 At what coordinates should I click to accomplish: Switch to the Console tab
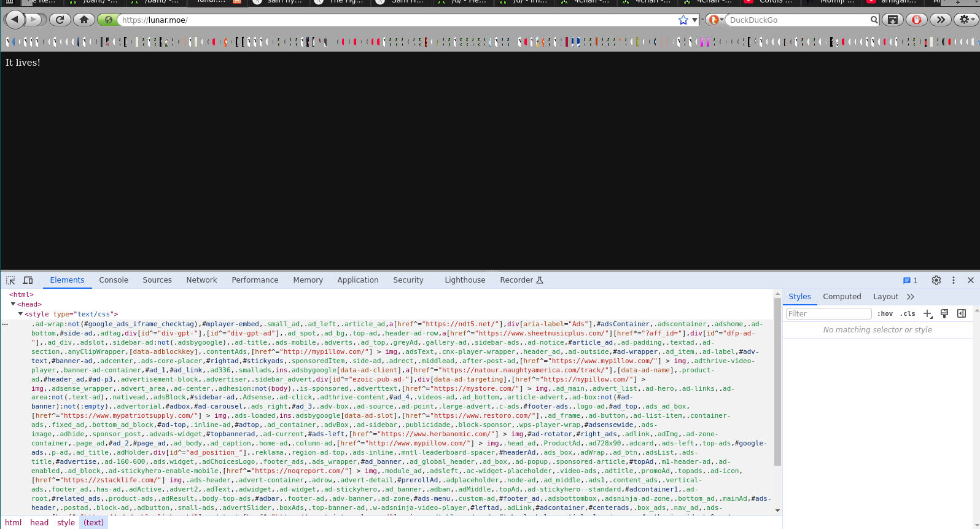[114, 280]
